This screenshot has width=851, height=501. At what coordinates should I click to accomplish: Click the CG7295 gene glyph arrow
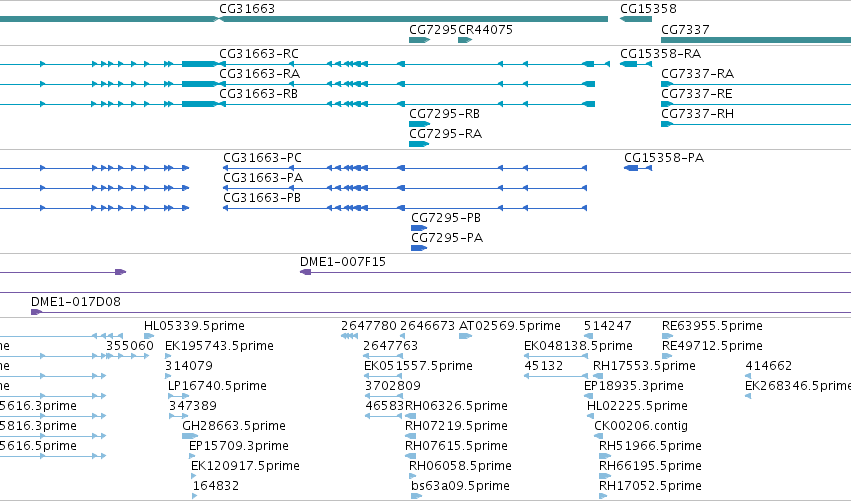pyautogui.click(x=420, y=40)
